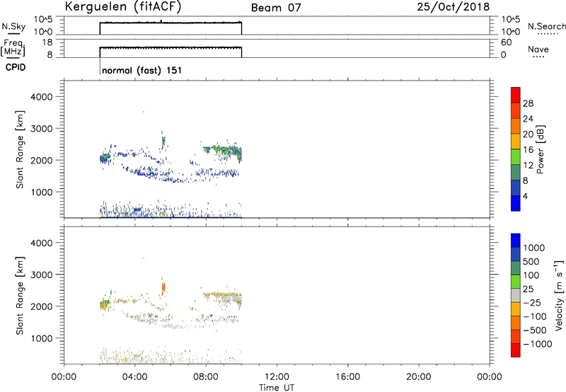Click the '08:00' time axis tick label
The height and width of the screenshot is (392, 566).
(x=206, y=377)
